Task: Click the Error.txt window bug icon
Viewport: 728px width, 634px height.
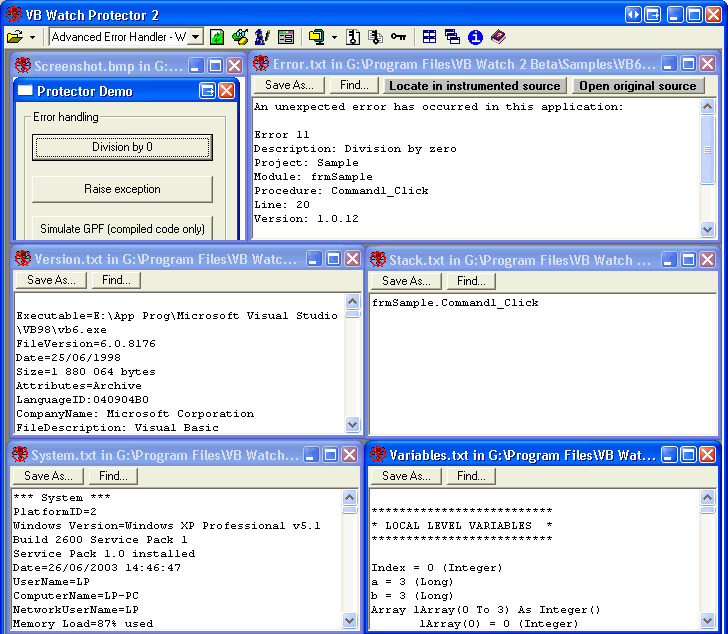Action: point(261,63)
